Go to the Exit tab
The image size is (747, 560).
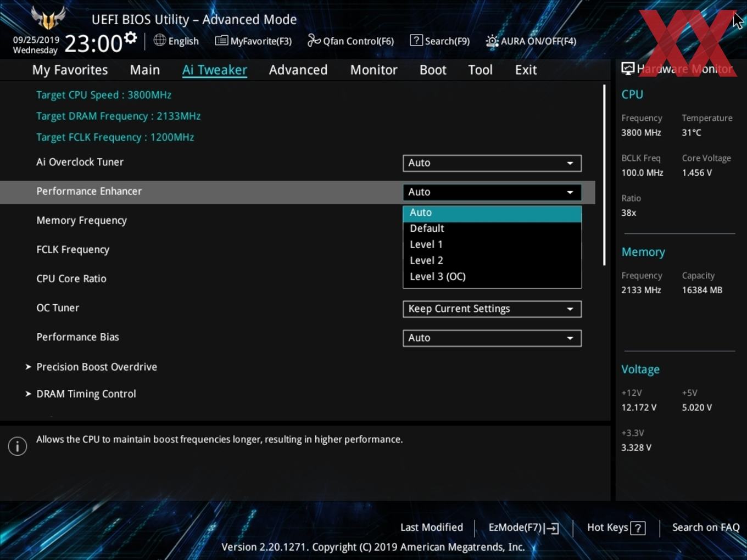[x=526, y=70]
